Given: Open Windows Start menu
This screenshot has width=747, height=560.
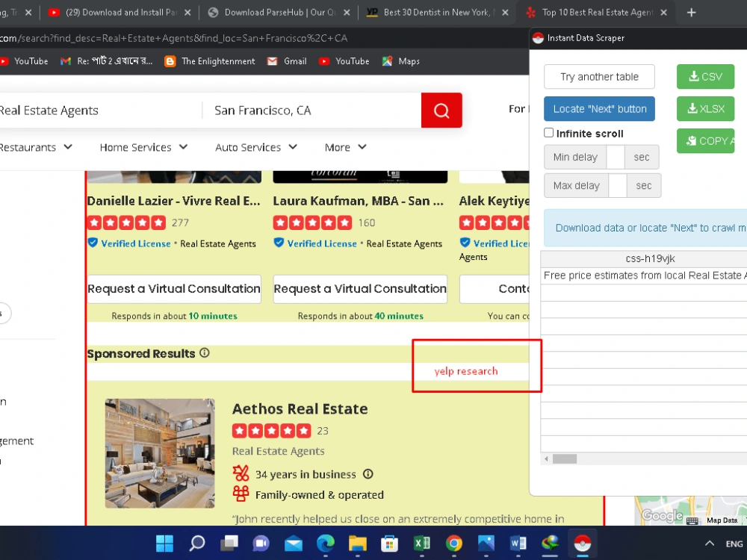Looking at the screenshot, I should point(165,544).
